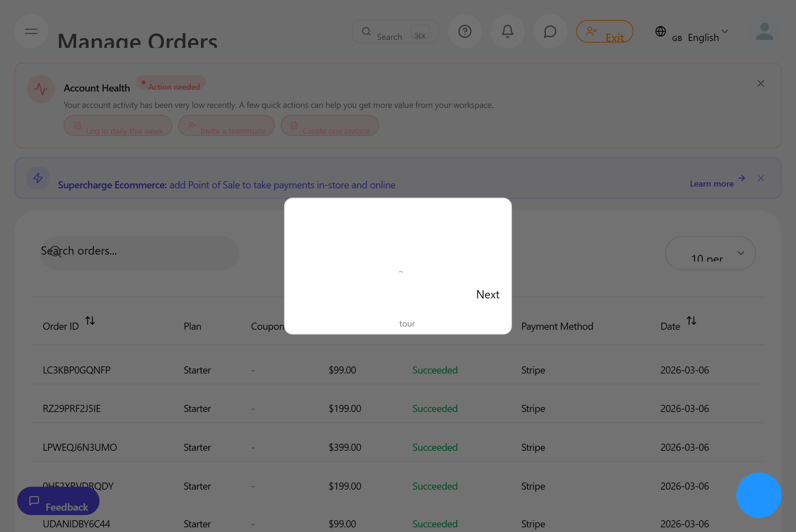The image size is (796, 532).
Task: Open the chat messages bubble icon
Action: tap(550, 31)
